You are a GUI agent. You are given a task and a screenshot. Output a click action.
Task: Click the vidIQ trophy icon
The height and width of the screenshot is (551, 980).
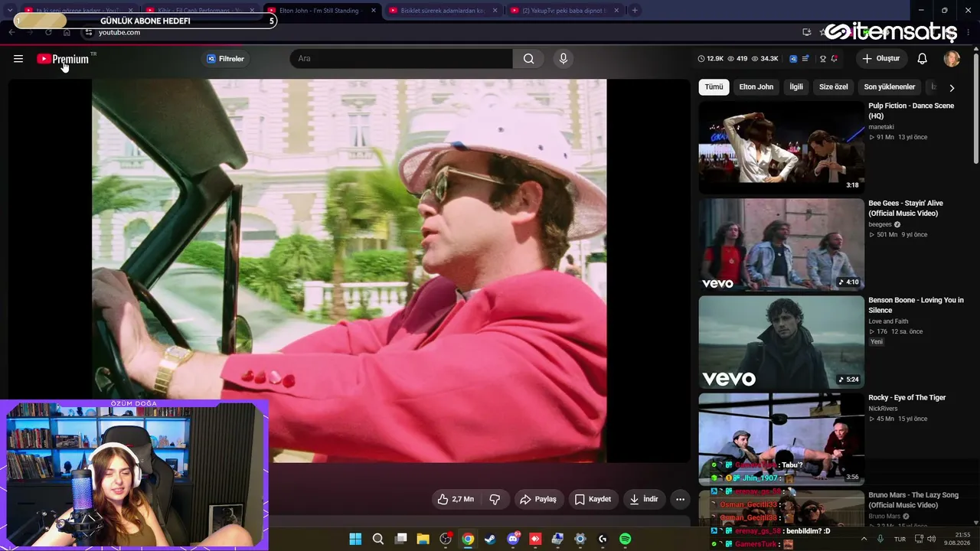pos(823,59)
